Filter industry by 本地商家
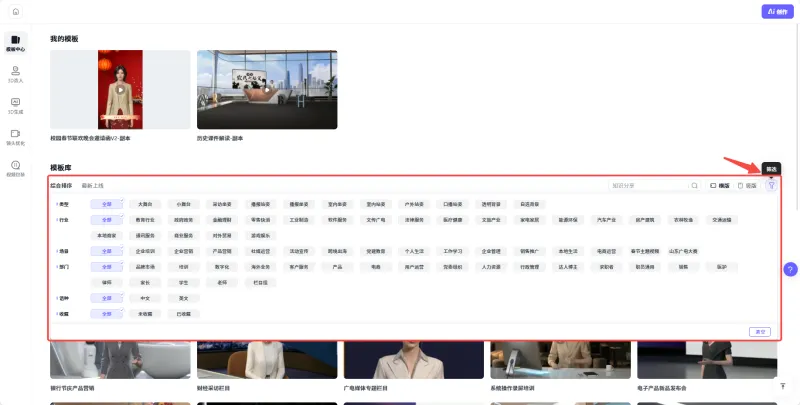This screenshot has width=800, height=405. [107, 236]
